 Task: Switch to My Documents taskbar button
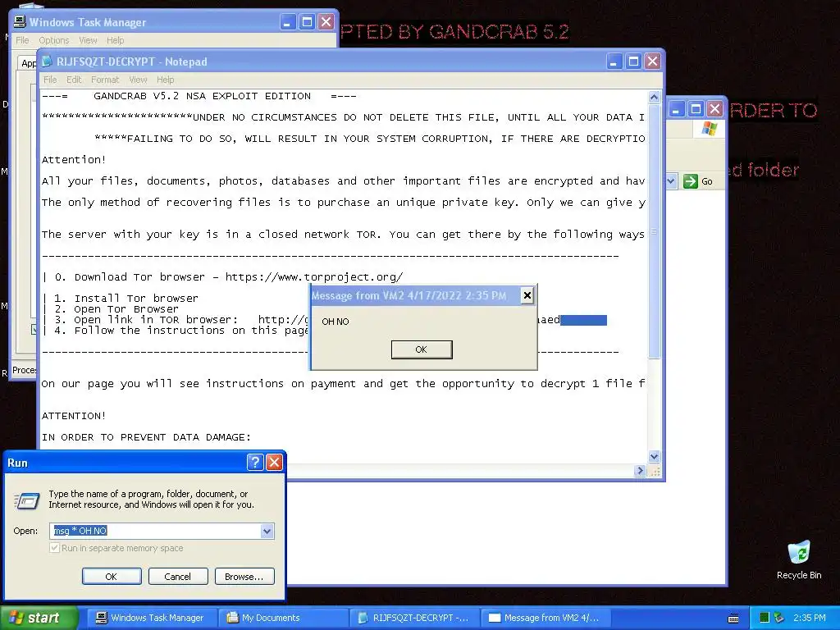coord(283,618)
